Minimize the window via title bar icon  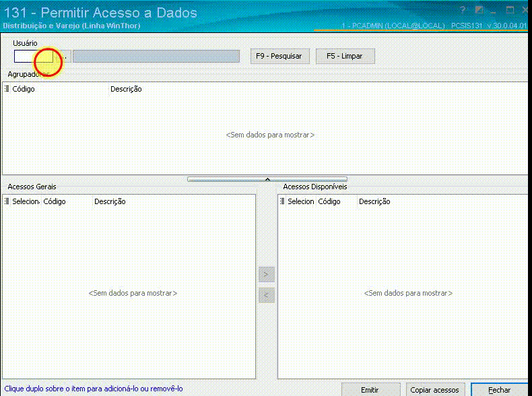[494, 11]
